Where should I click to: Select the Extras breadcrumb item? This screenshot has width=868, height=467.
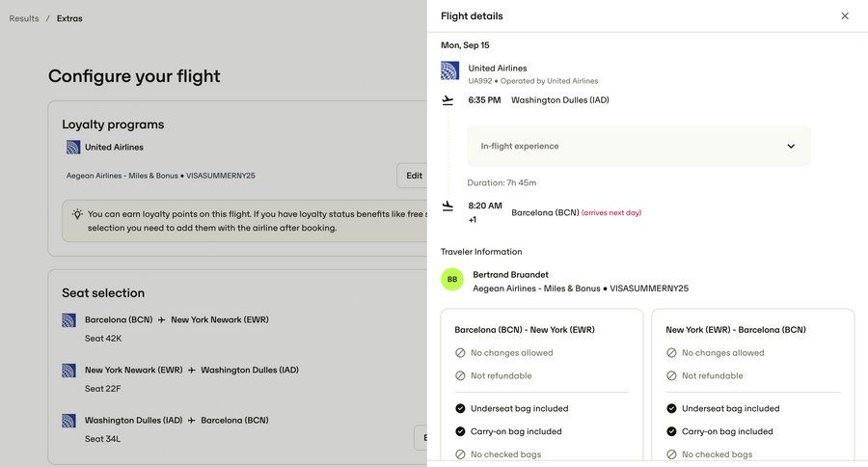(x=69, y=18)
